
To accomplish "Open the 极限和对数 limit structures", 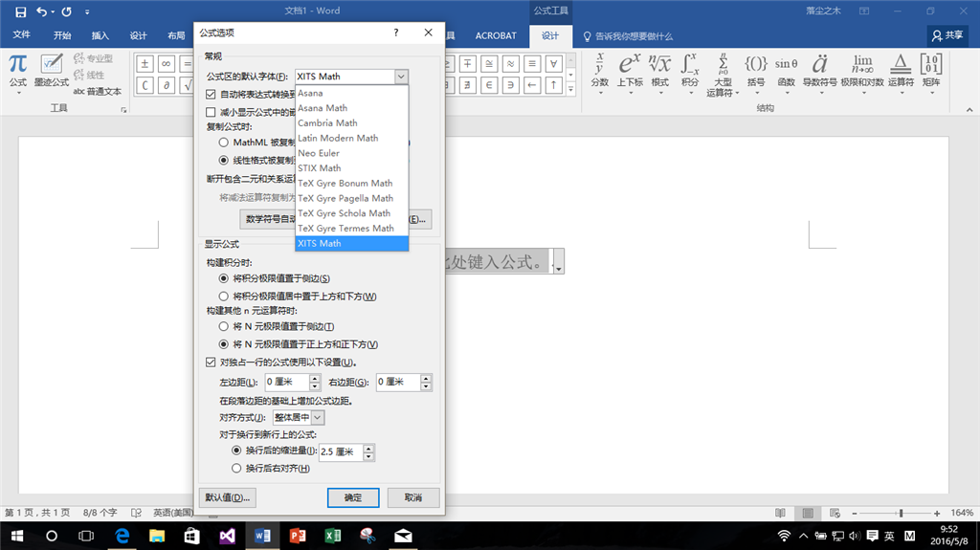I will 862,73.
